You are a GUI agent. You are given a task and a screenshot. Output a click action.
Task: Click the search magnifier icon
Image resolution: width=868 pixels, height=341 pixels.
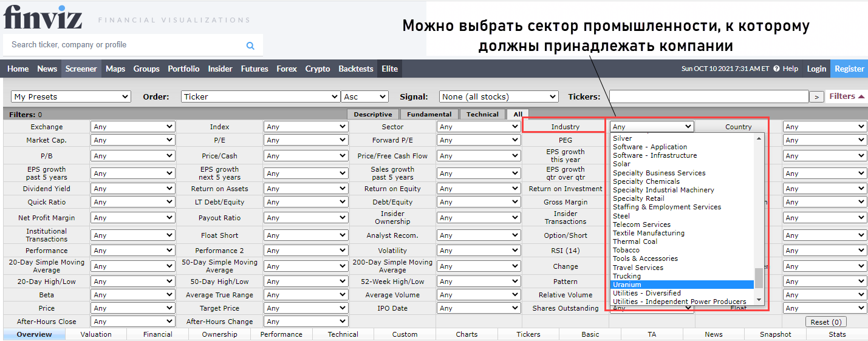pos(250,46)
